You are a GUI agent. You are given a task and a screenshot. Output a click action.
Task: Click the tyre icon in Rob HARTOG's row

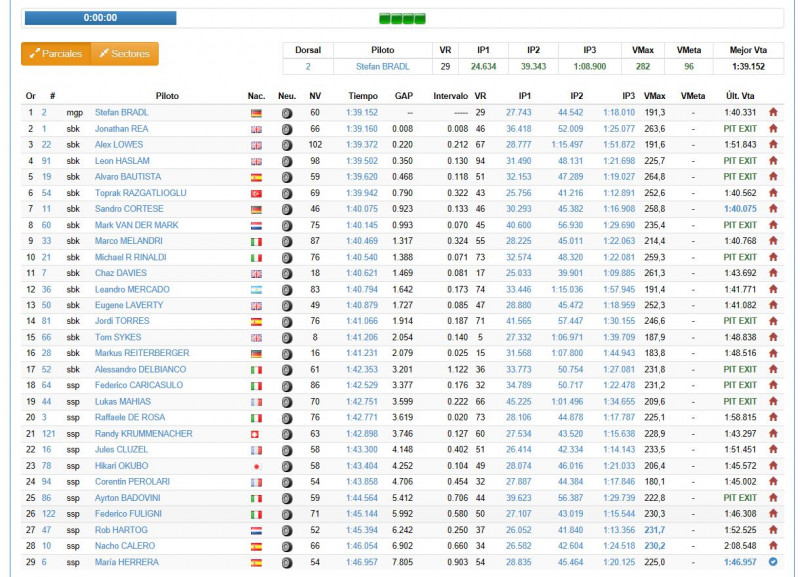tap(287, 531)
